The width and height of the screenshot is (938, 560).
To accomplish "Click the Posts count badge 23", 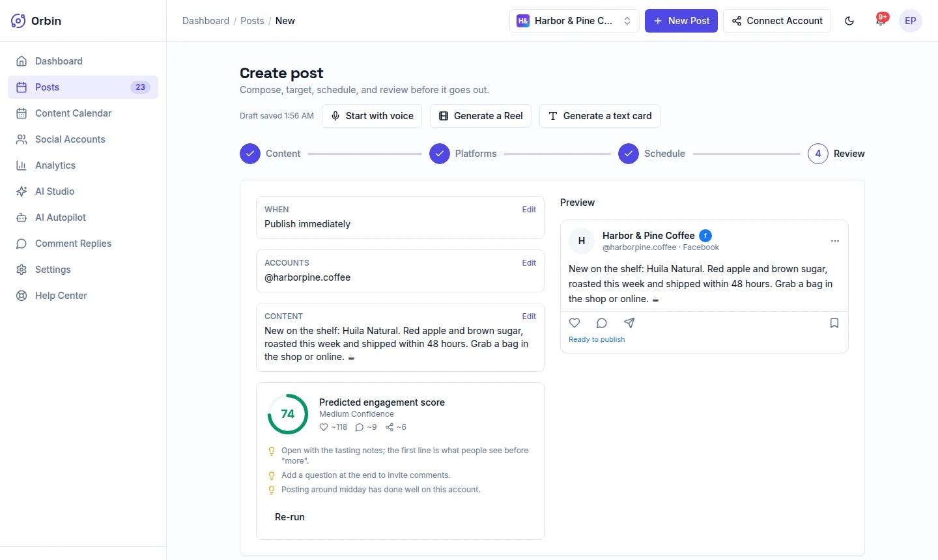I will (140, 87).
